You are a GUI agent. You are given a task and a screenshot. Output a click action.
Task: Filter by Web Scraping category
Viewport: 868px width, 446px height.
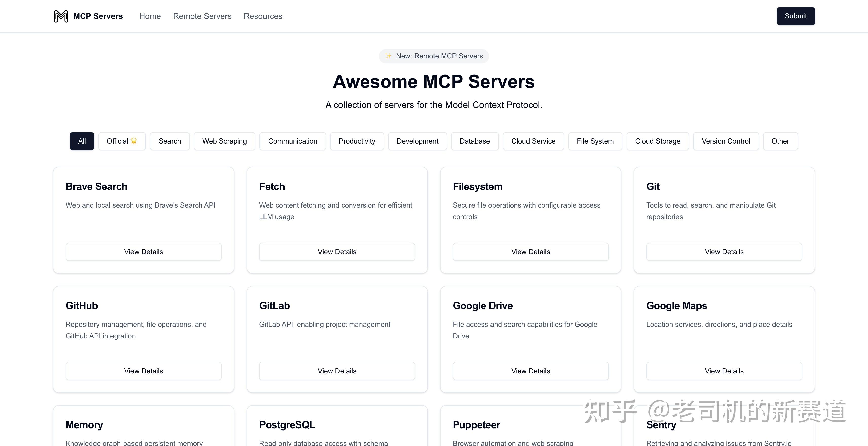[x=224, y=141]
